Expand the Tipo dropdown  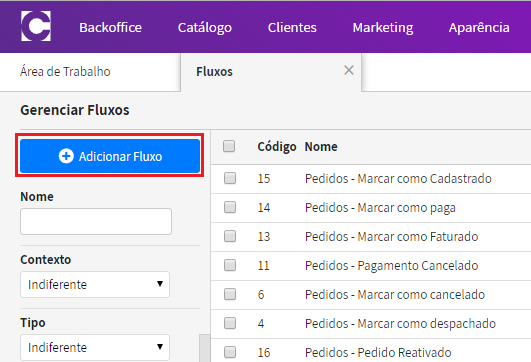[95, 347]
